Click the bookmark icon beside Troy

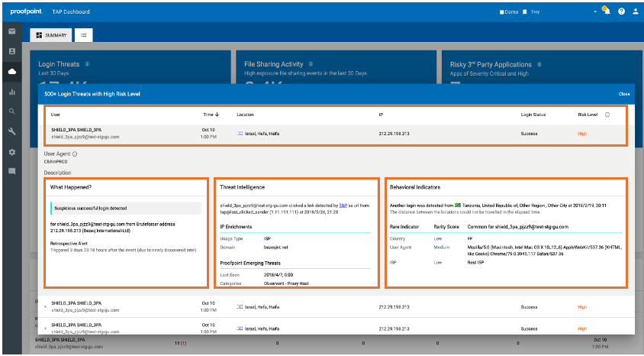coord(524,12)
